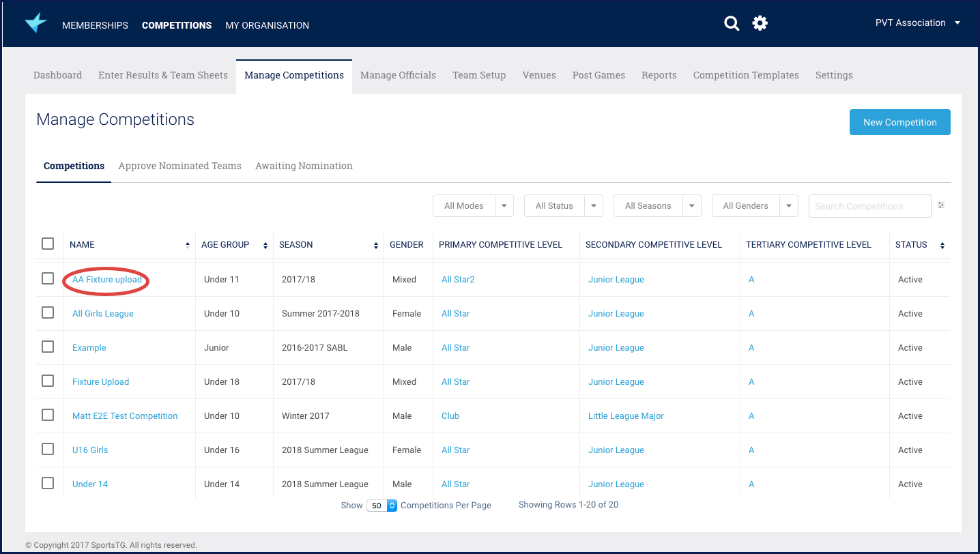Open the Team Setup tab
Image resolution: width=980 pixels, height=554 pixels.
tap(479, 75)
